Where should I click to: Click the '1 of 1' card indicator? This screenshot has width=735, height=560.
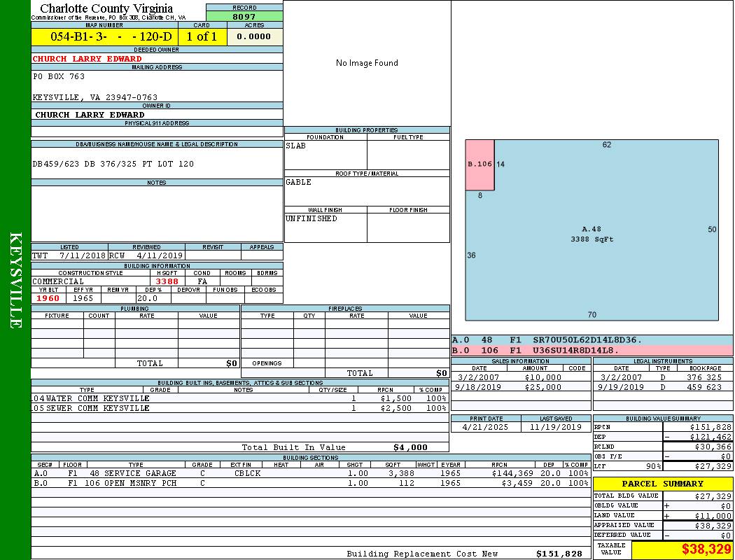pos(202,37)
